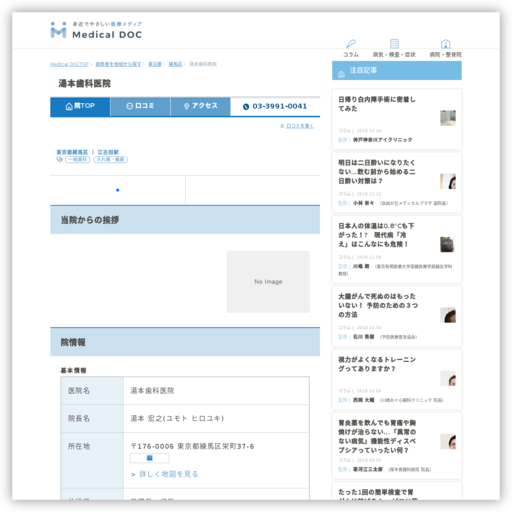
Task: Open article 日帰り白内障手術に密着してみた
Action: pos(377,104)
